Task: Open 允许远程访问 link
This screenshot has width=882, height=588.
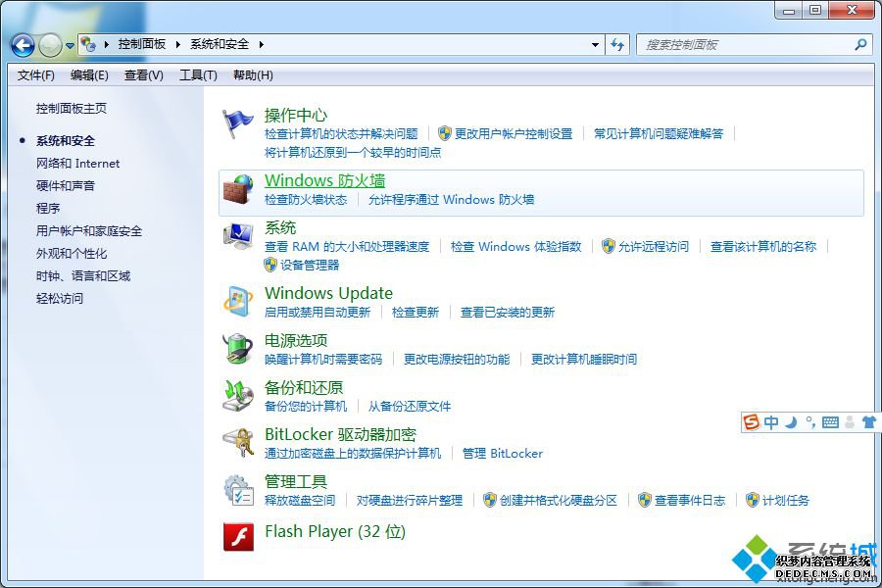Action: point(653,246)
